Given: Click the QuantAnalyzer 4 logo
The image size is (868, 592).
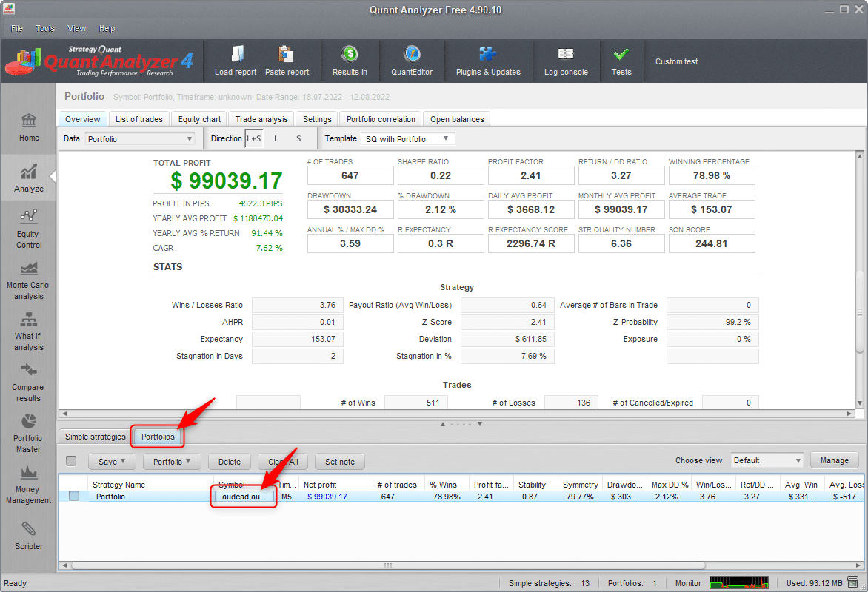Looking at the screenshot, I should pyautogui.click(x=100, y=61).
